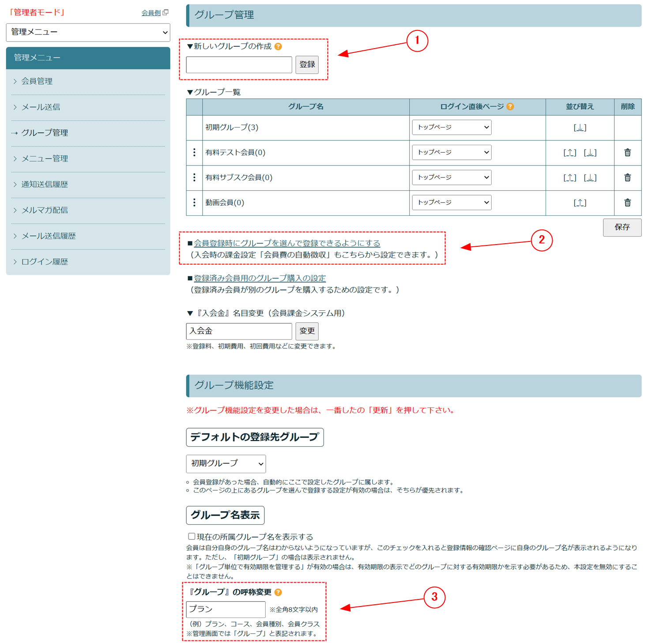Move 初期グループ down with arrow icon

(580, 128)
